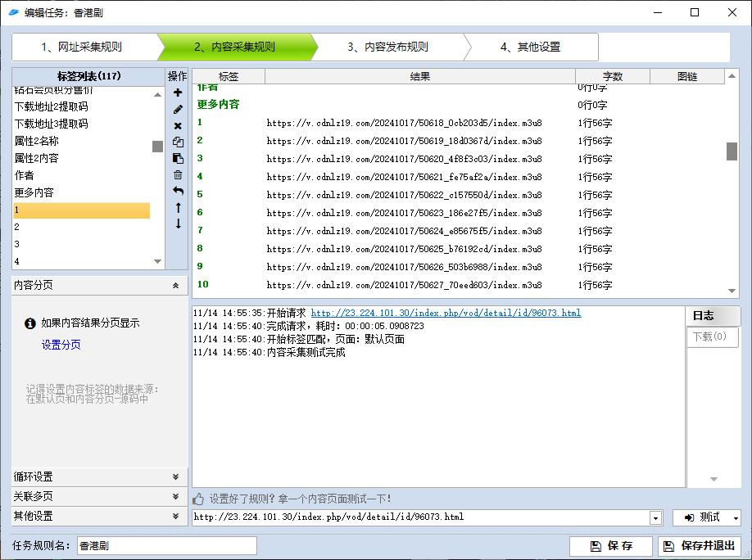Click the pencil edit tag icon
This screenshot has height=560, width=752.
[178, 110]
